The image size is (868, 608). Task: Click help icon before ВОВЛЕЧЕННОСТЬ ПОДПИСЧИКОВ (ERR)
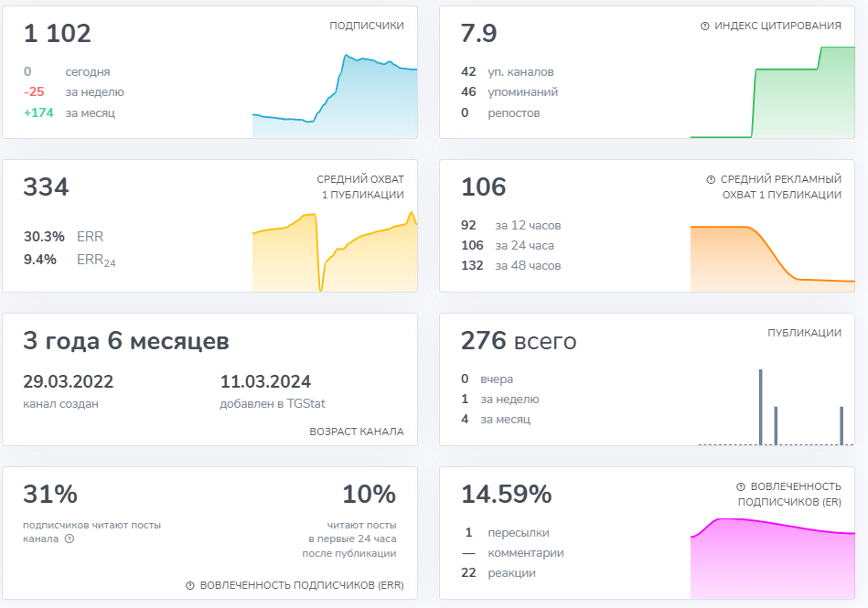pos(190,585)
